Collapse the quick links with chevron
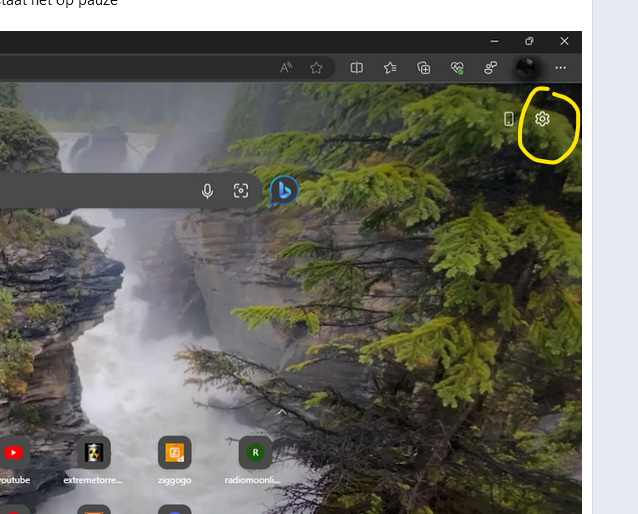 coord(282,411)
